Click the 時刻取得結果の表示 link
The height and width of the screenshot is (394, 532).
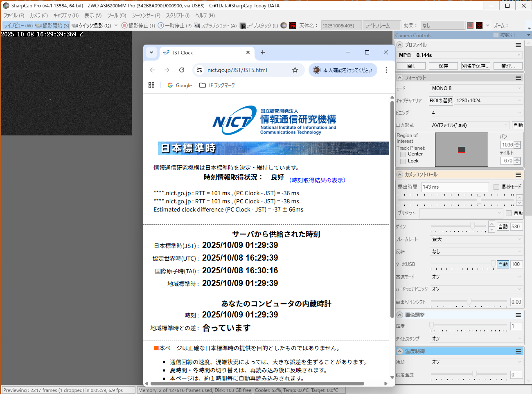tap(317, 180)
